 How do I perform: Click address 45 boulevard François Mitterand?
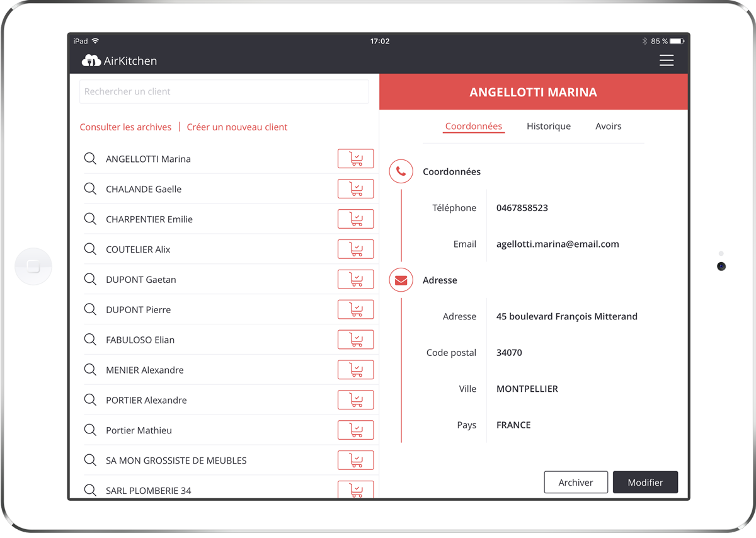click(x=567, y=316)
